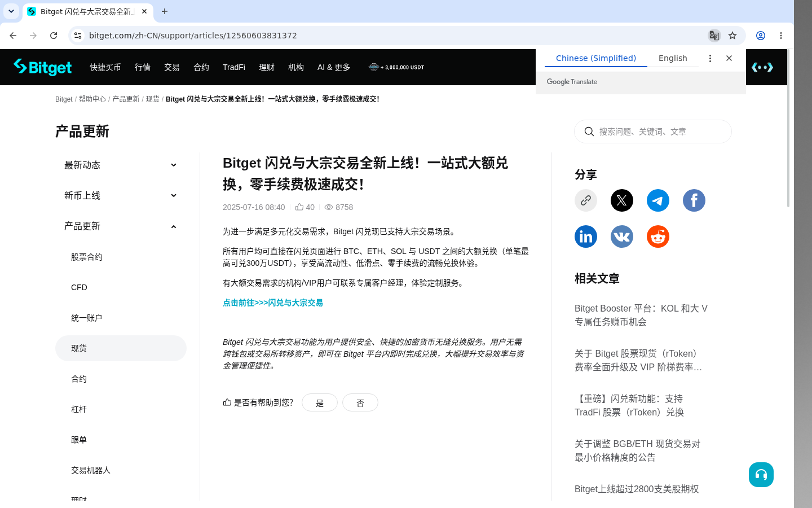Viewport: 812px width, 508px height.
Task: Open 【重磅】闪兑新功能 related article
Action: click(629, 405)
